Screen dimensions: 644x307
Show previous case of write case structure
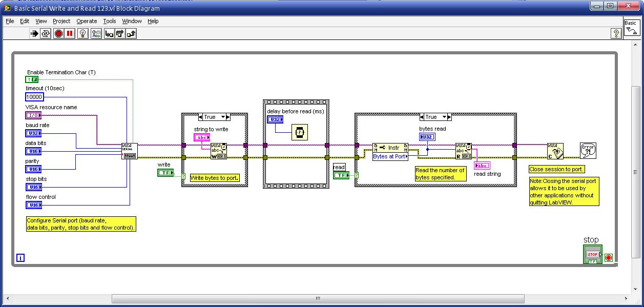(200, 117)
